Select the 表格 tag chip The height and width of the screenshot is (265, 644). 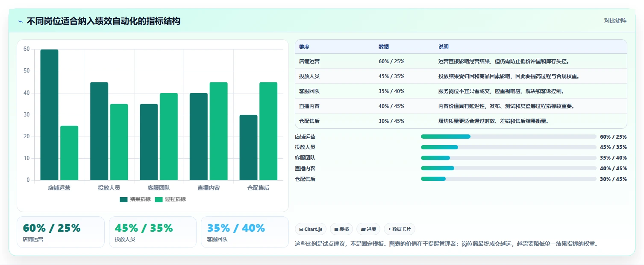341,229
